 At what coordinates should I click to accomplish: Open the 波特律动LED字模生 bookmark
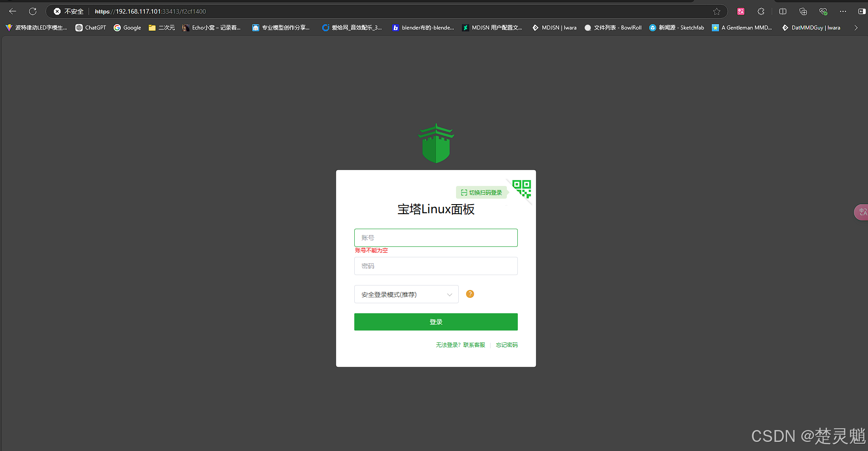click(36, 28)
